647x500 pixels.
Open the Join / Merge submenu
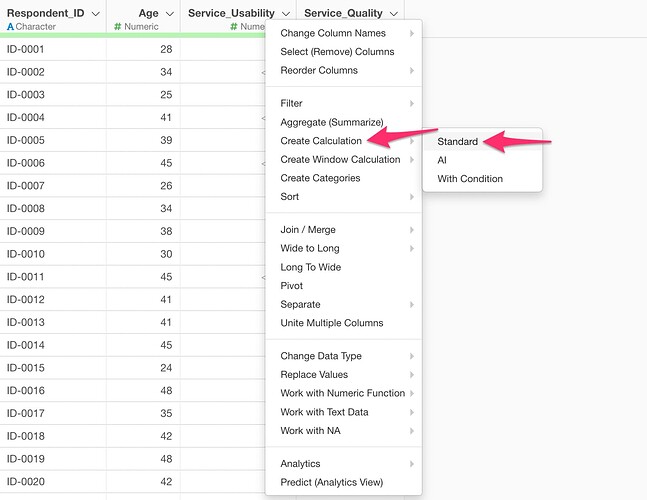[x=343, y=229]
